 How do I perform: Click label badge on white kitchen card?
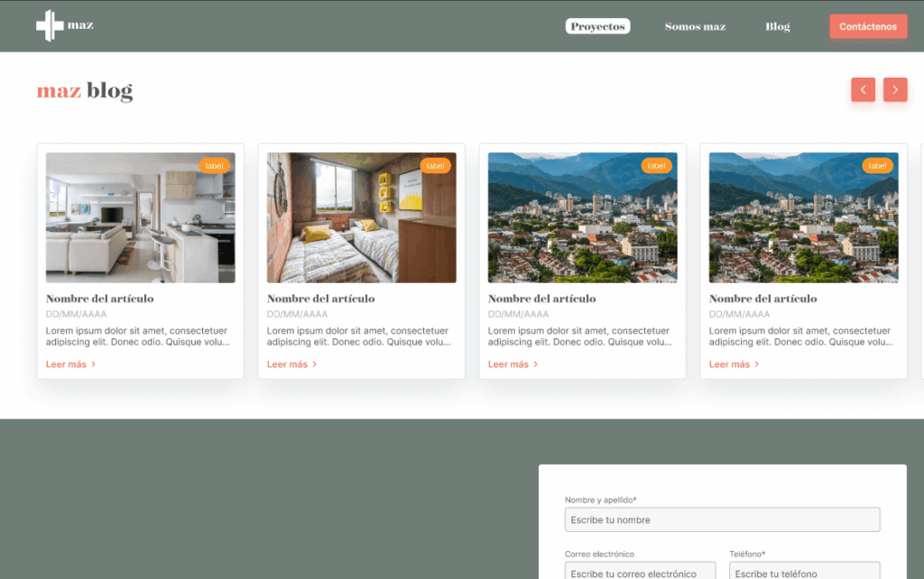[215, 166]
